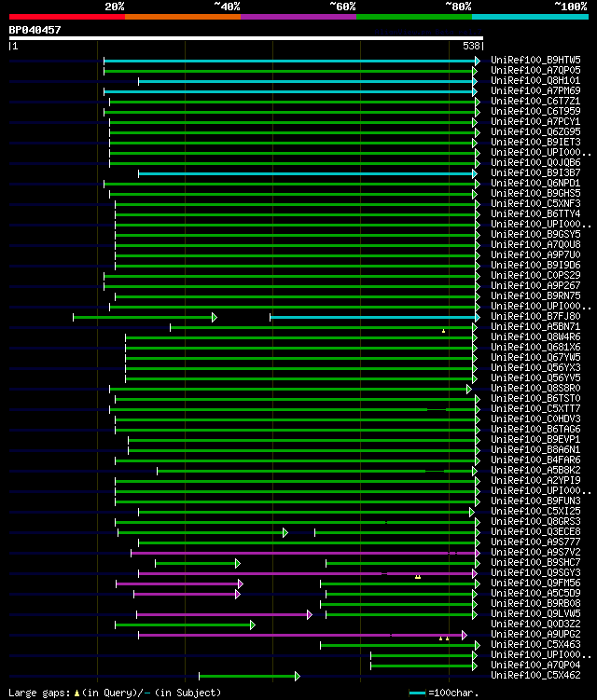597x700 pixels.
Task: Select the UniRef100_C0PS29 label
Action: click(x=535, y=276)
